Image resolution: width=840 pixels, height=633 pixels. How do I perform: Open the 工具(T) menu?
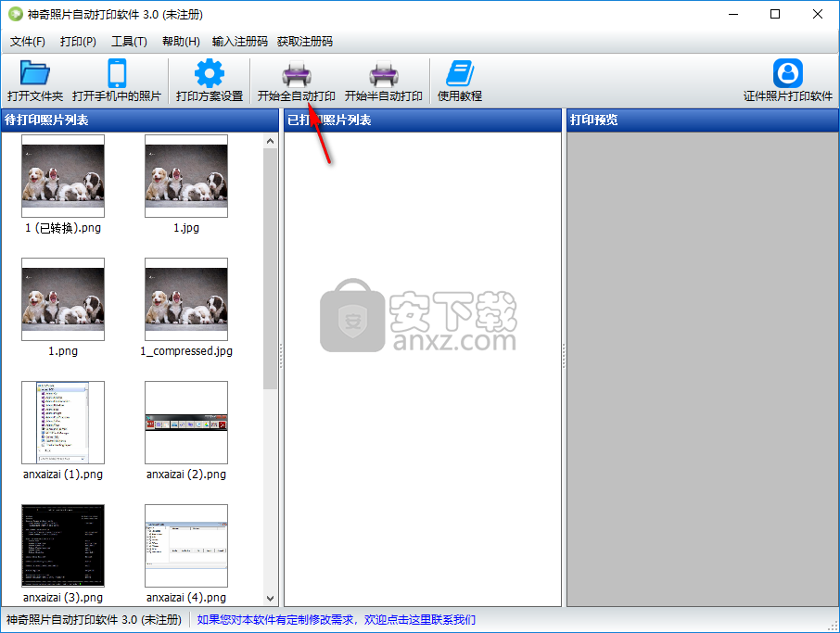point(129,42)
